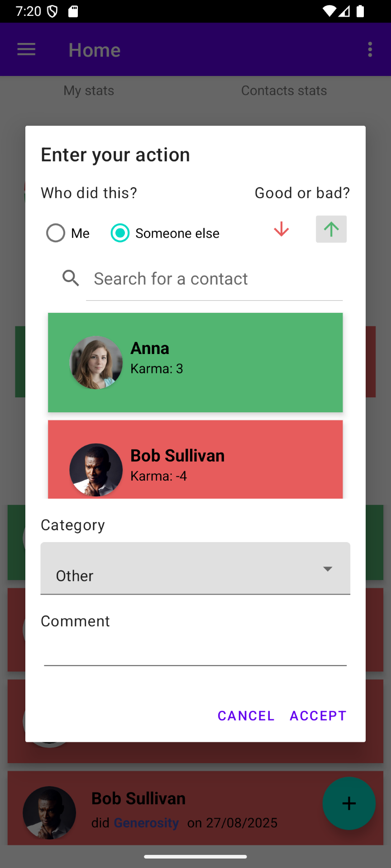
Task: Select the "Me" radio button
Action: click(56, 233)
